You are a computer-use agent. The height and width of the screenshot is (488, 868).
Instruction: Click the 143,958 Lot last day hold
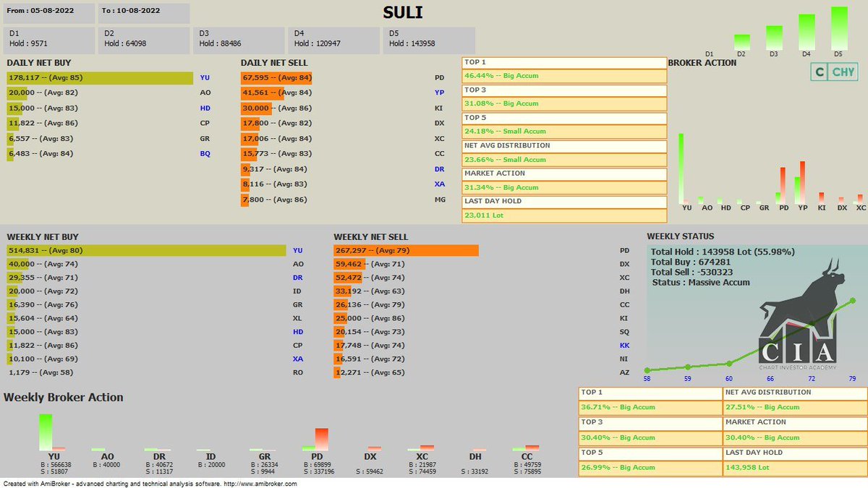point(794,468)
